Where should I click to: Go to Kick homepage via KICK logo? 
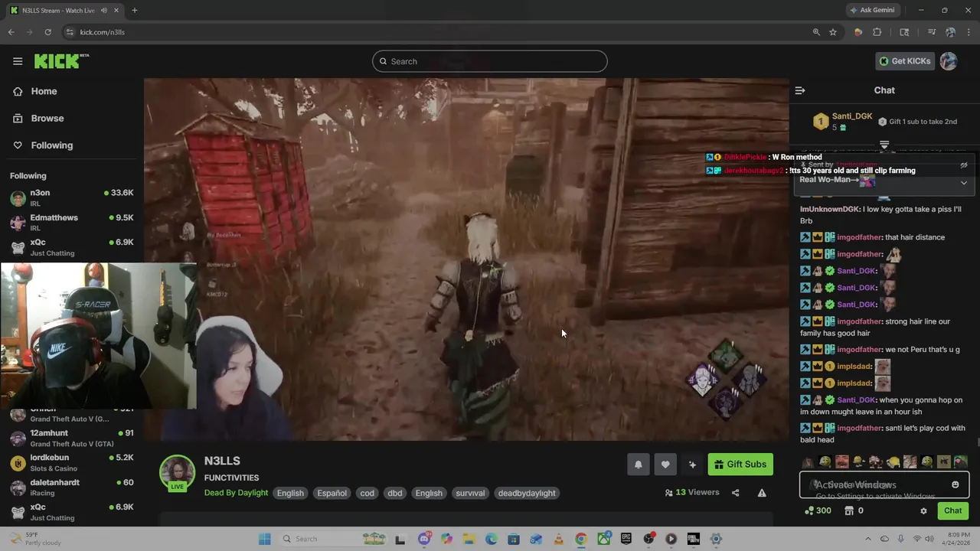point(61,61)
